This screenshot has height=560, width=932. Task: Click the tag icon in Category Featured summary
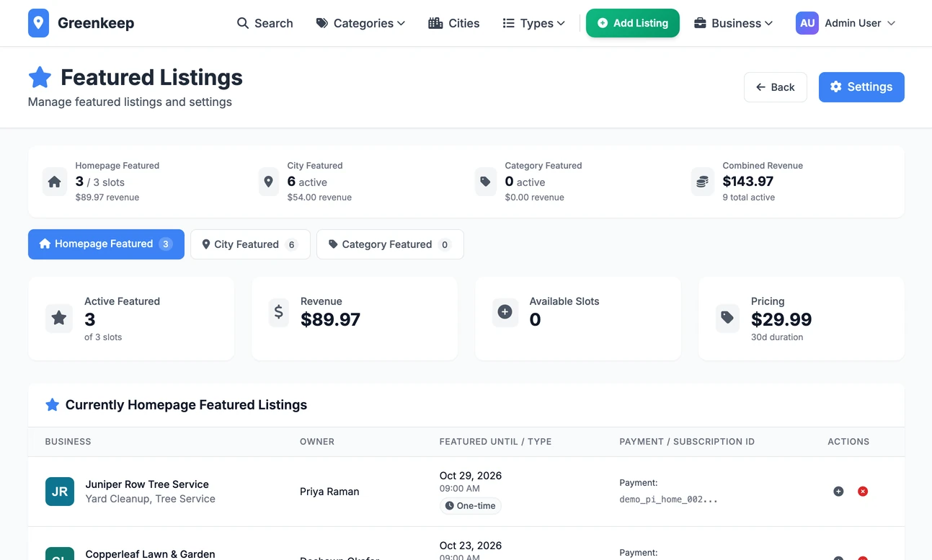coord(486,182)
